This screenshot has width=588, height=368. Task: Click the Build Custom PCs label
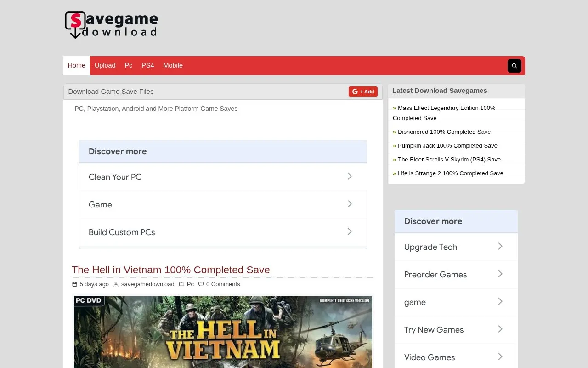[x=122, y=232]
